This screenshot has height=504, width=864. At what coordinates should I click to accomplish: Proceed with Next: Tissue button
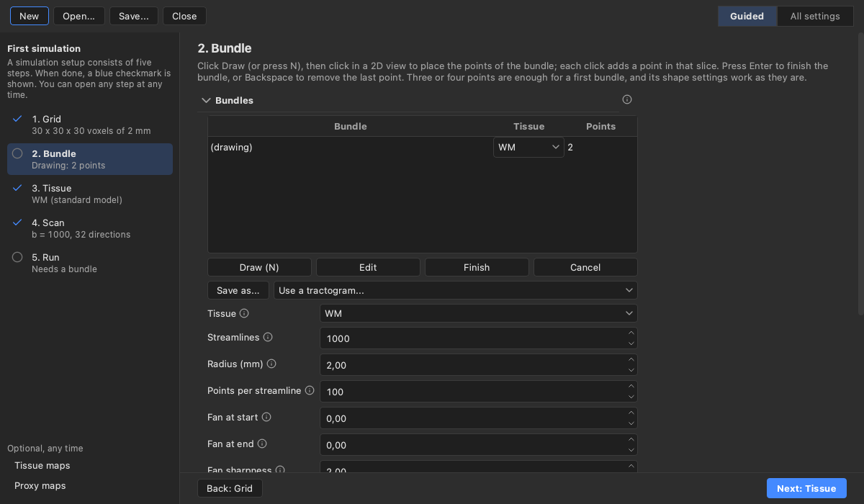tap(806, 488)
